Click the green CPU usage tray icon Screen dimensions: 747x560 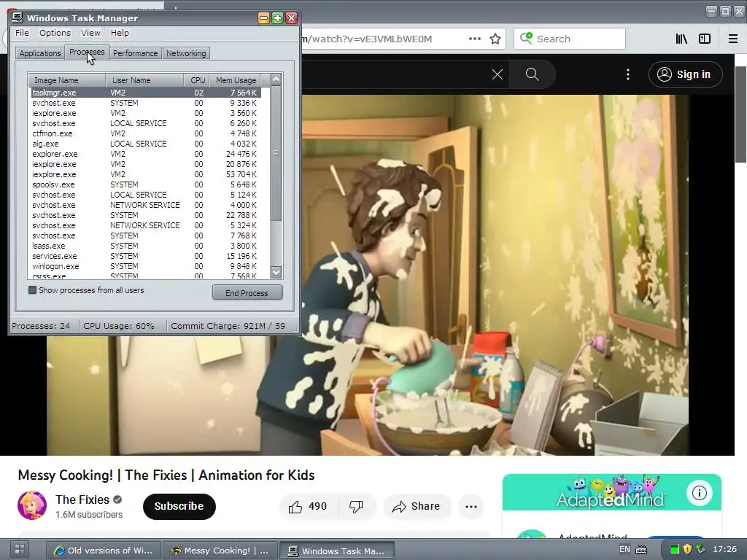pos(675,550)
